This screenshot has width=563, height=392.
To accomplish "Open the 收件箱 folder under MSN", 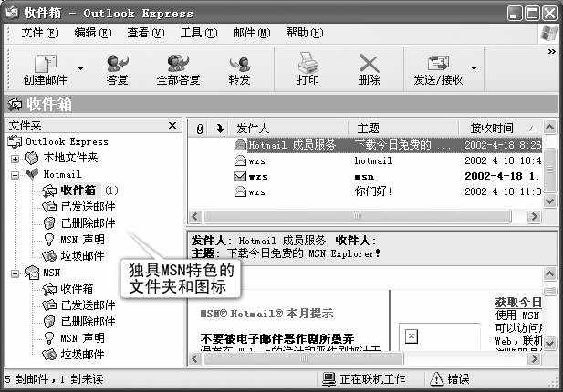I will click(x=68, y=289).
